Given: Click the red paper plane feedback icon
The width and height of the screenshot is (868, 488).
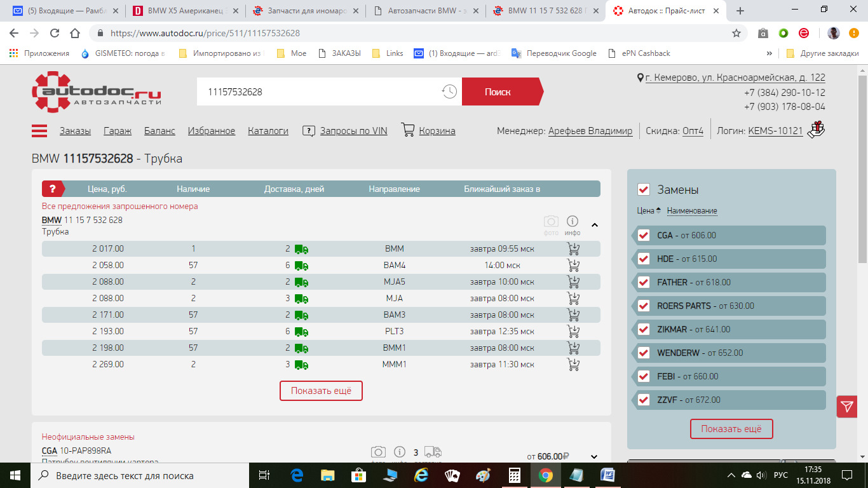Looking at the screenshot, I should point(847,407).
